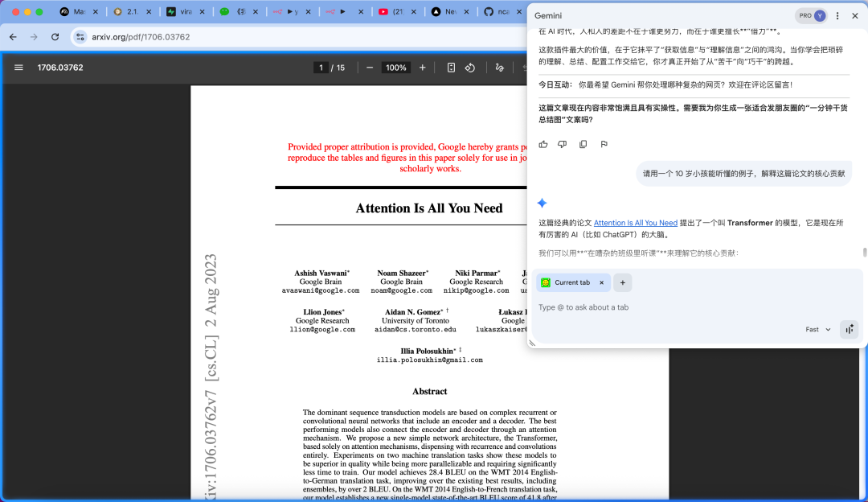Click the blue Gemini sparkle icon
Viewport: 868px width, 502px height.
(542, 204)
